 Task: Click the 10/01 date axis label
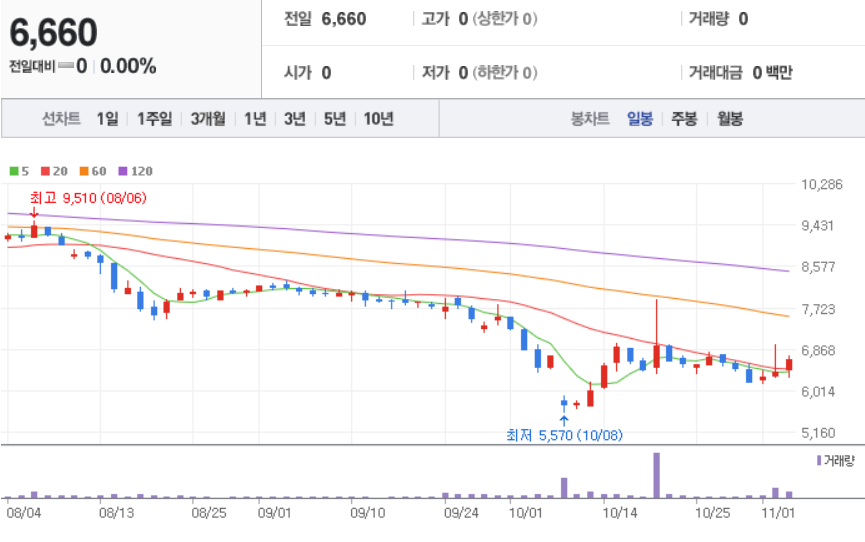click(x=526, y=513)
